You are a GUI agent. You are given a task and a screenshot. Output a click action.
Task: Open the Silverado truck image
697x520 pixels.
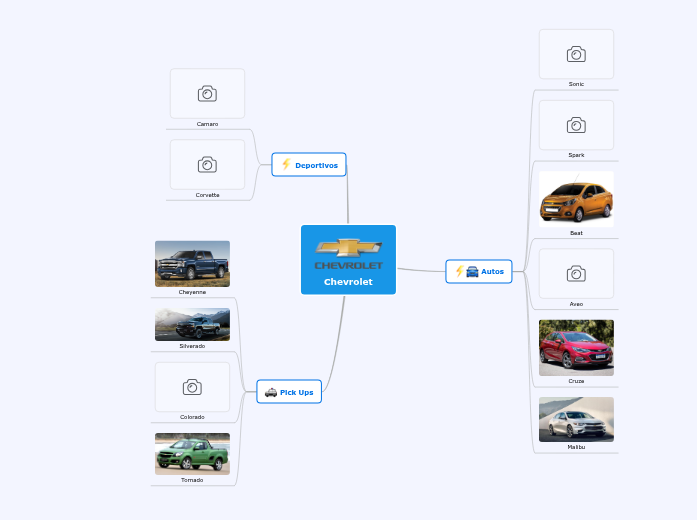[x=192, y=324]
